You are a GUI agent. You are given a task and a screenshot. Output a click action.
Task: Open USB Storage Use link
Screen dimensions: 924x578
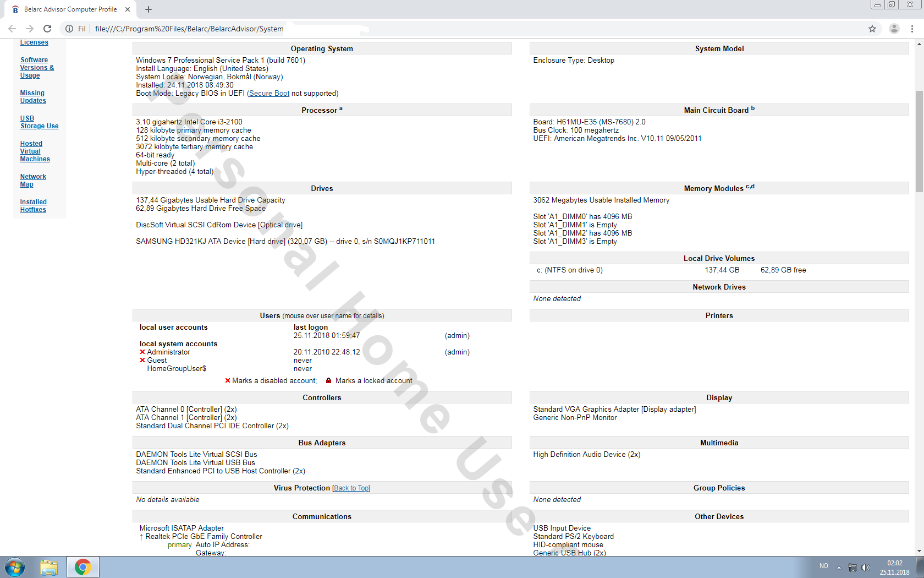39,122
